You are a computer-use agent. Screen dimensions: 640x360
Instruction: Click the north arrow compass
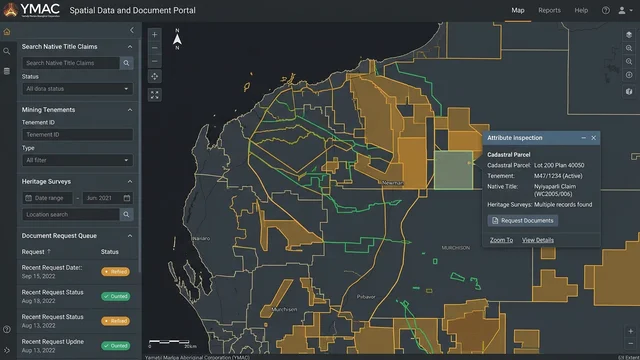point(177,39)
